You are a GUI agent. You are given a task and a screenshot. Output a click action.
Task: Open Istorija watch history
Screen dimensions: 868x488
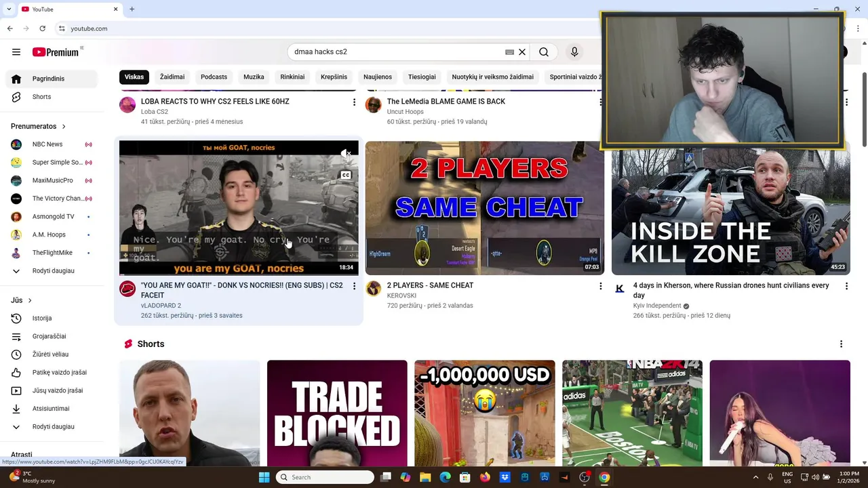coord(52,319)
